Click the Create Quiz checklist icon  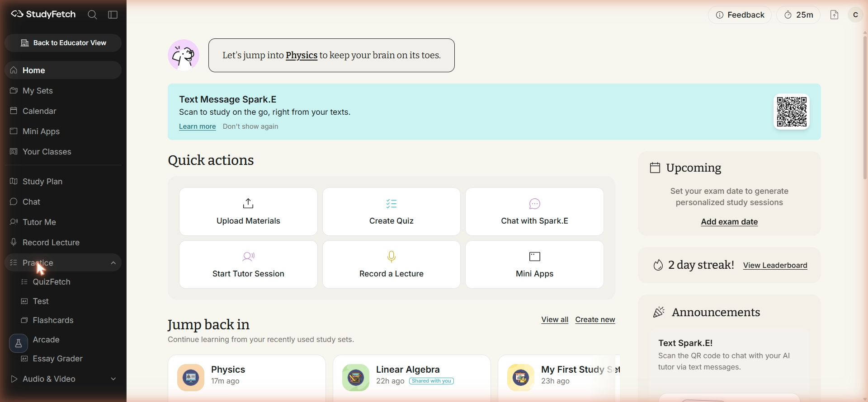point(392,204)
